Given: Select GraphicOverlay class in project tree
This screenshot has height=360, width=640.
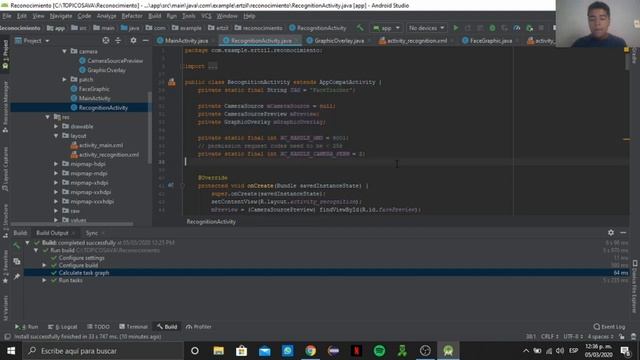Looking at the screenshot, I should pyautogui.click(x=102, y=70).
